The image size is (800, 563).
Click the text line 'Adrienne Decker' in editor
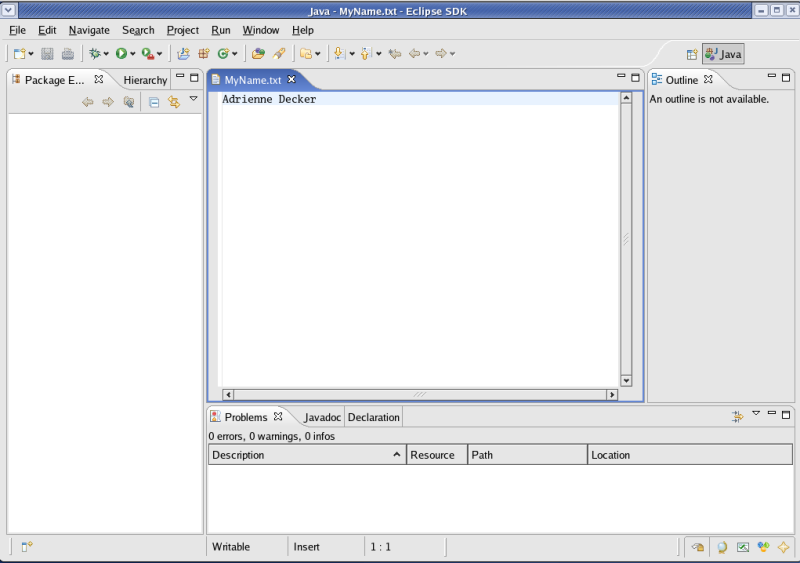point(269,99)
